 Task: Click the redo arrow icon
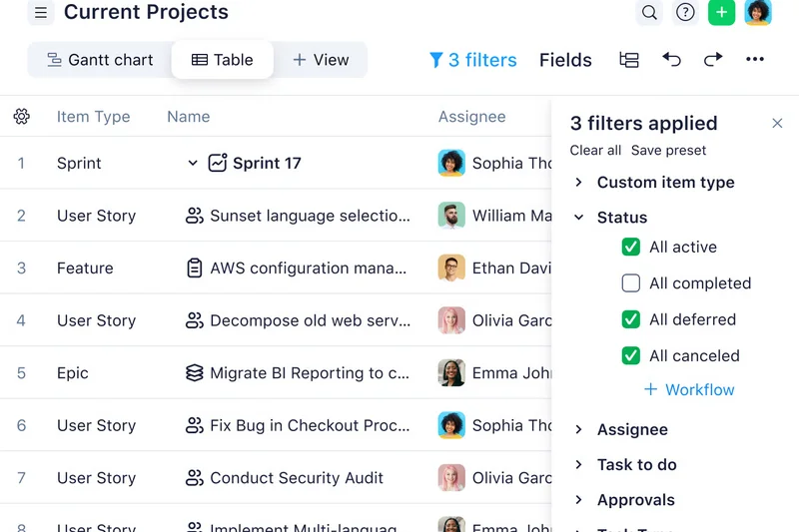point(713,60)
